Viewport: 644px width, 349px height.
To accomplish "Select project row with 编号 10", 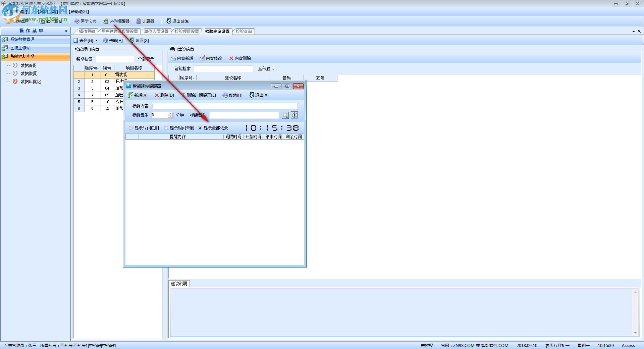I will (99, 102).
